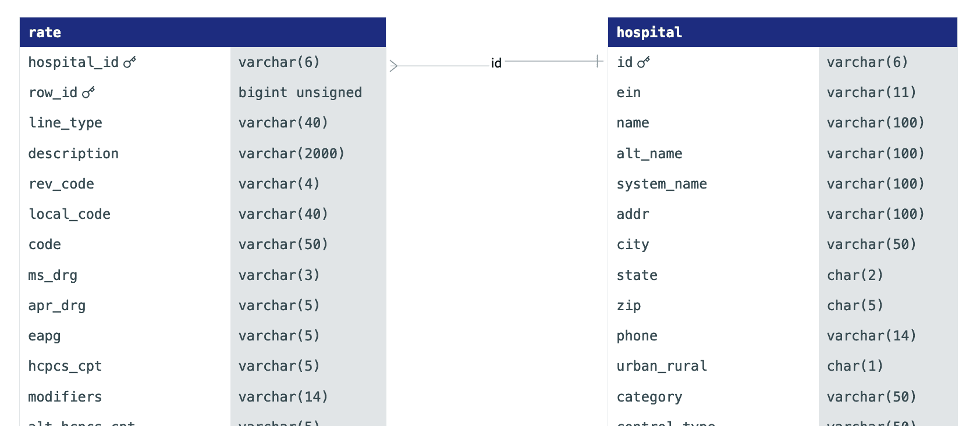Select the description column row
This screenshot has width=980, height=426.
pos(203,153)
